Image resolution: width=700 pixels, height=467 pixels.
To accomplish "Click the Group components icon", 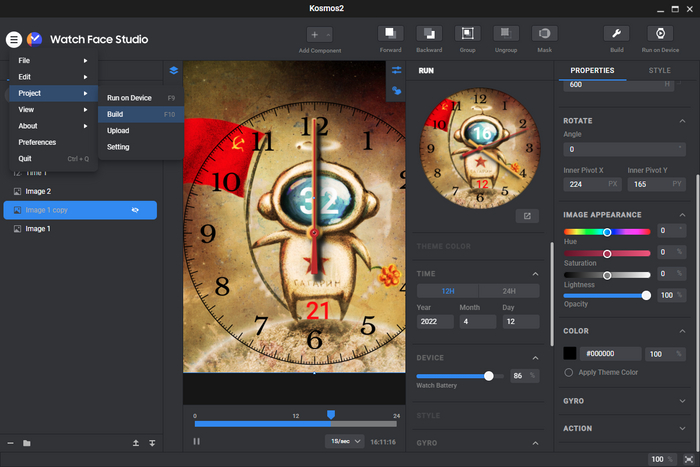I will point(467,34).
